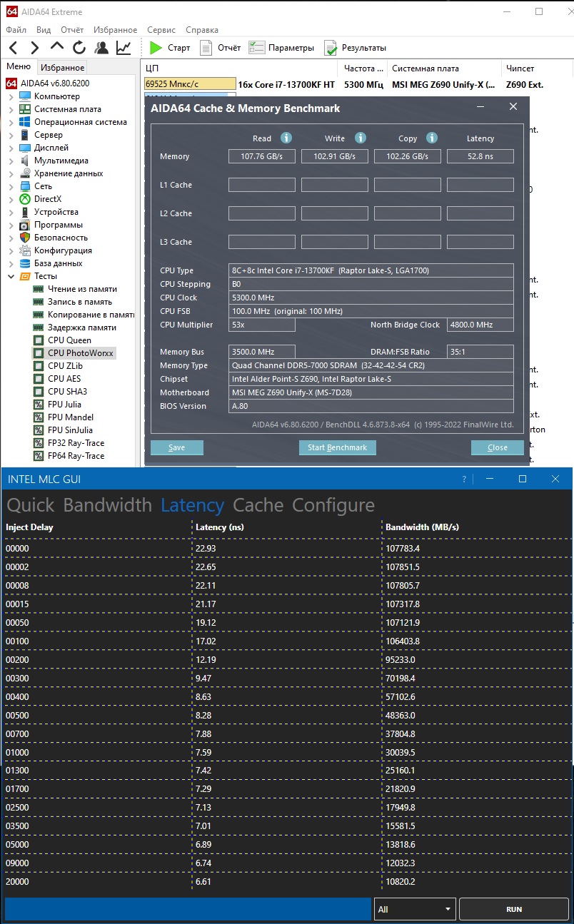574x924 pixels.
Task: Select the CPU Queen test
Action: tap(69, 340)
